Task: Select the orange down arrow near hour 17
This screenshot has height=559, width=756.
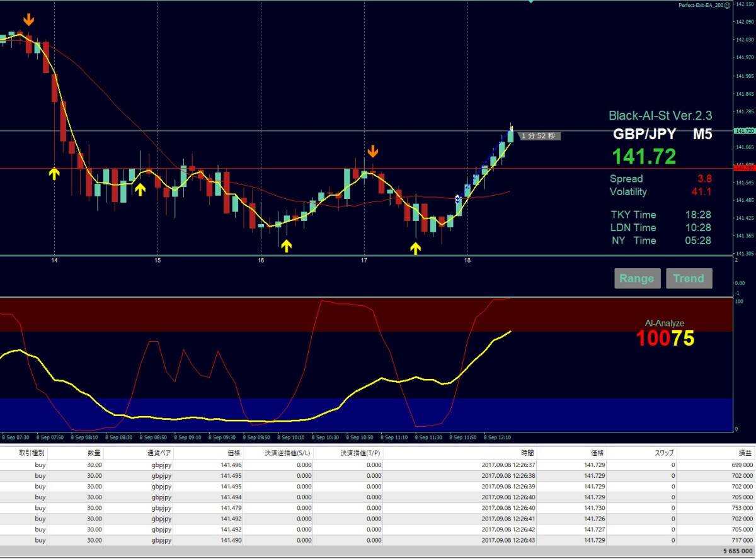Action: point(373,151)
